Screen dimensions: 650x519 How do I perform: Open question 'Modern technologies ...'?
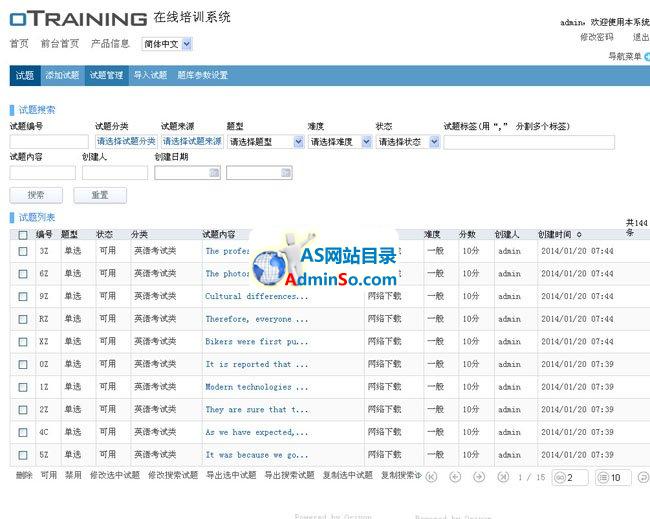coord(257,387)
